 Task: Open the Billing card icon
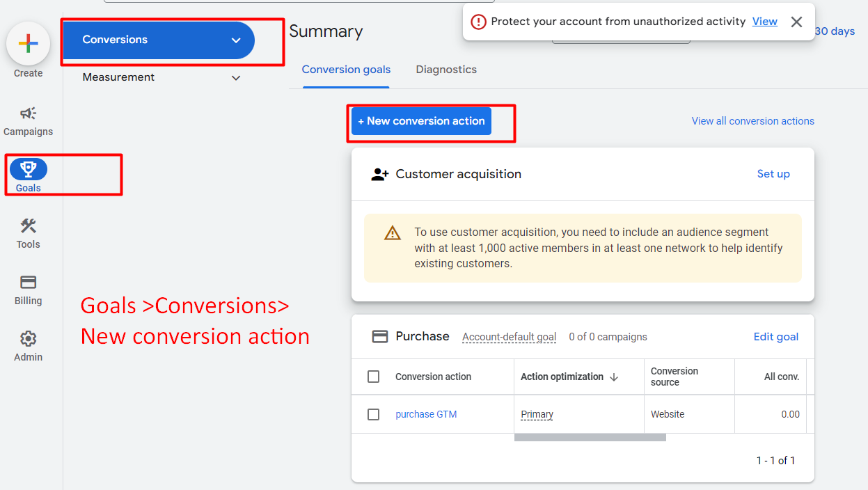pyautogui.click(x=28, y=282)
